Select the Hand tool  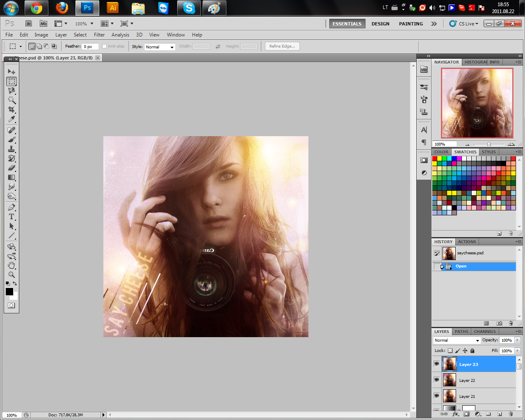coord(11,265)
